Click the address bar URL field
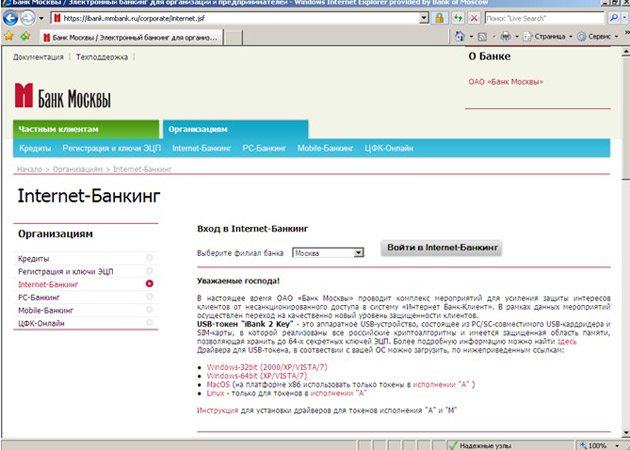Image resolution: width=630 pixels, height=450 pixels. (235, 18)
